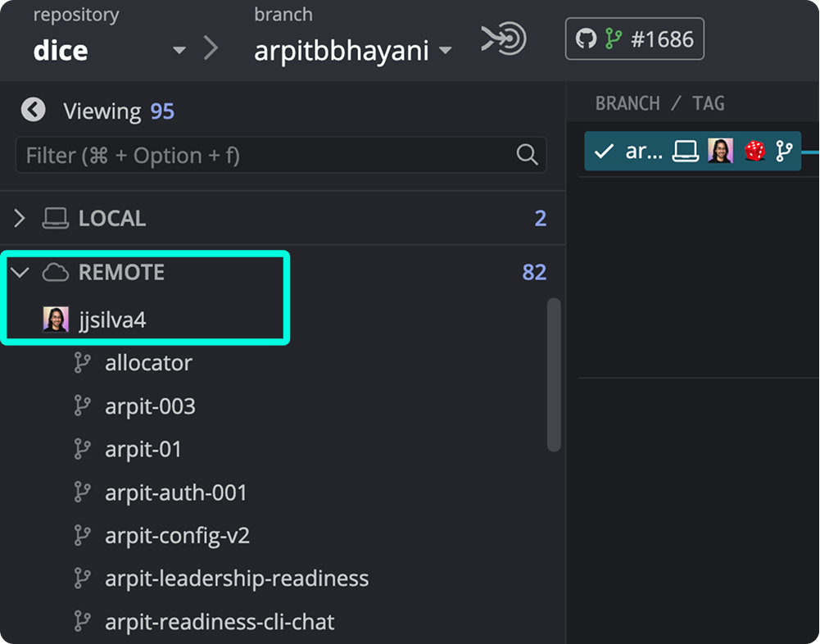This screenshot has width=820, height=644.
Task: Click the branch icon beside allocator
Action: tap(83, 362)
